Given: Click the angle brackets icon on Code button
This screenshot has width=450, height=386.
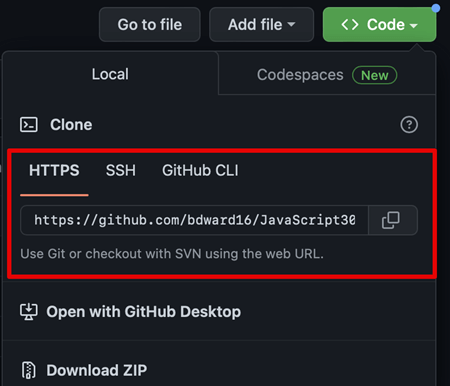Looking at the screenshot, I should click(x=350, y=25).
